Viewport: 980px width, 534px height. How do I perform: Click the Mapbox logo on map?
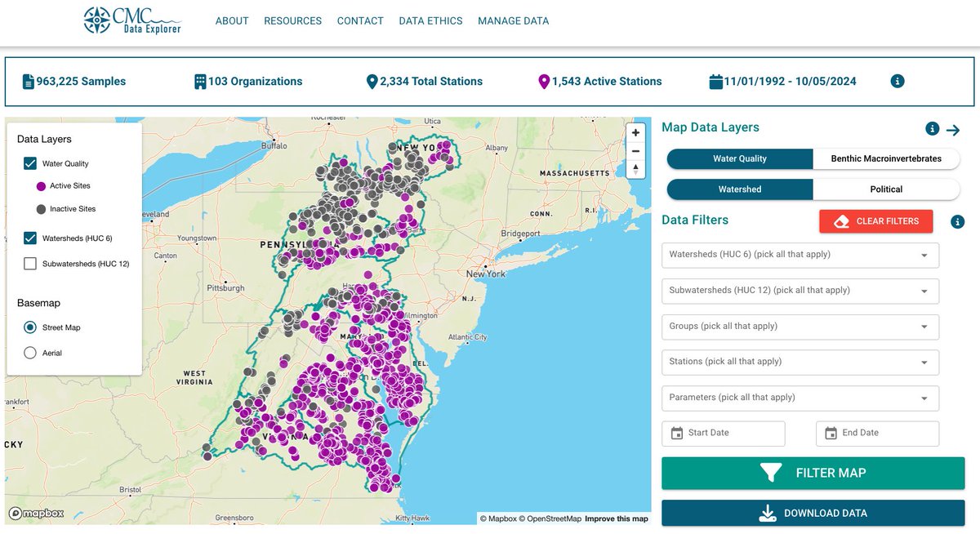(37, 514)
